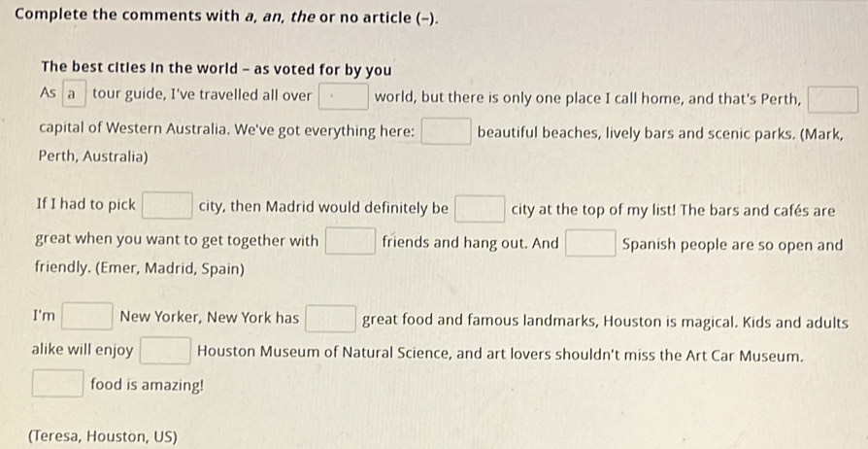Select the blank before 'world, but there is'

[343, 96]
